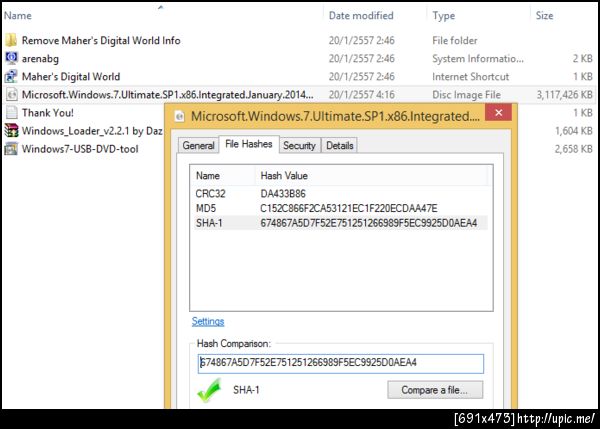Click the 2 KB size value for arenabg
The image size is (600, 429).
coord(582,59)
